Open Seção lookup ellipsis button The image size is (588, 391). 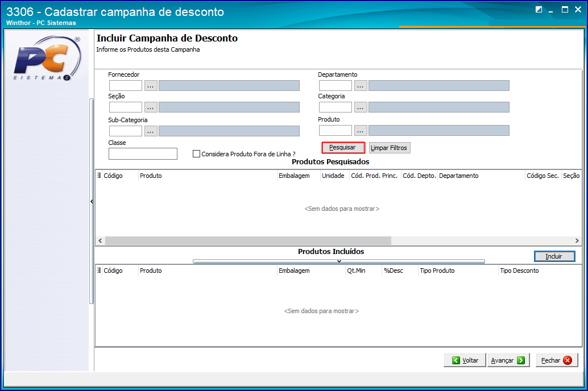point(151,107)
